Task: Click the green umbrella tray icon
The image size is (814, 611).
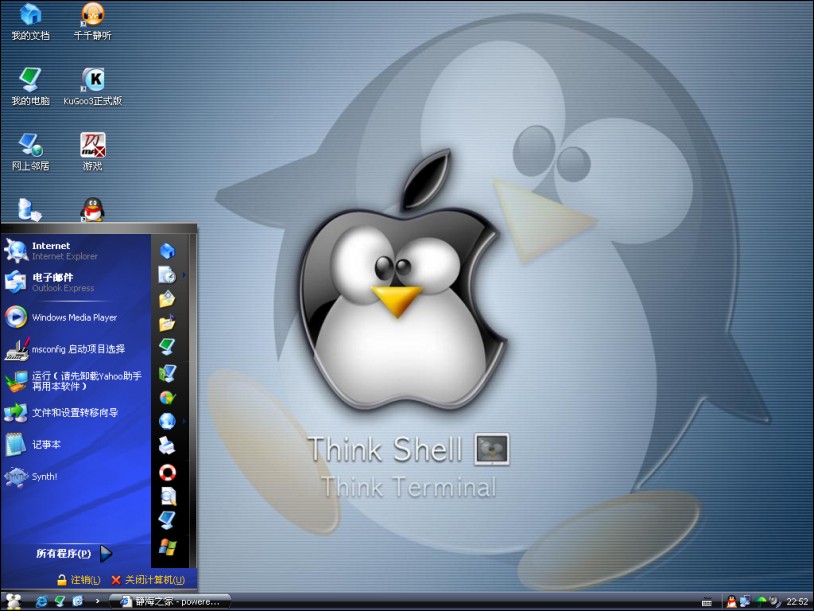Action: tap(760, 602)
